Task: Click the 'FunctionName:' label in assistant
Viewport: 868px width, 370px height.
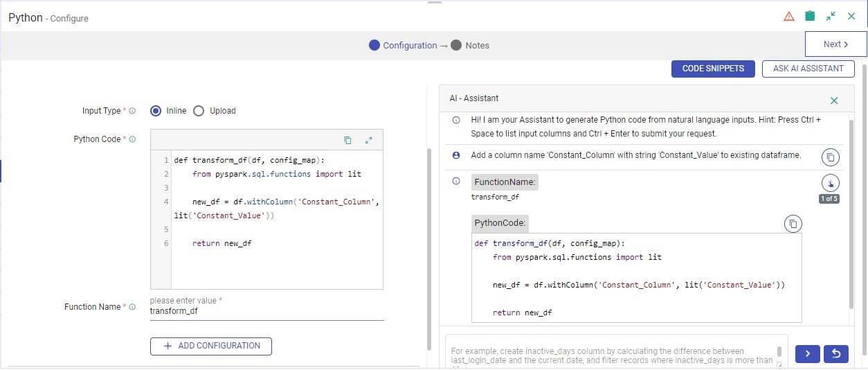Action: tap(505, 182)
